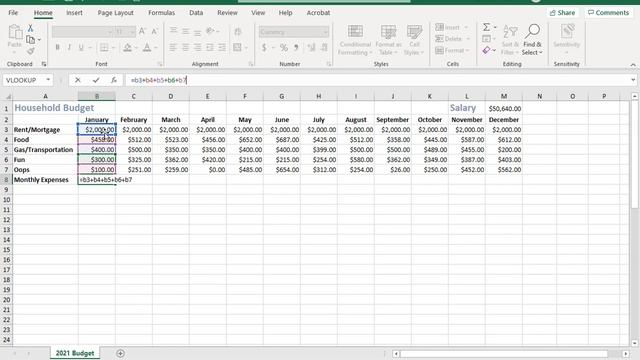
Task: Click in the formula bar text
Action: pyautogui.click(x=159, y=80)
